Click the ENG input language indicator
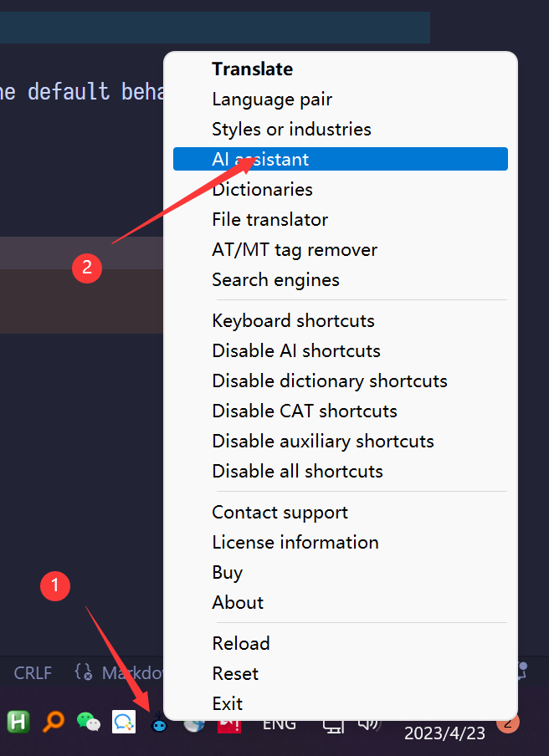Image resolution: width=549 pixels, height=756 pixels. pos(280,723)
